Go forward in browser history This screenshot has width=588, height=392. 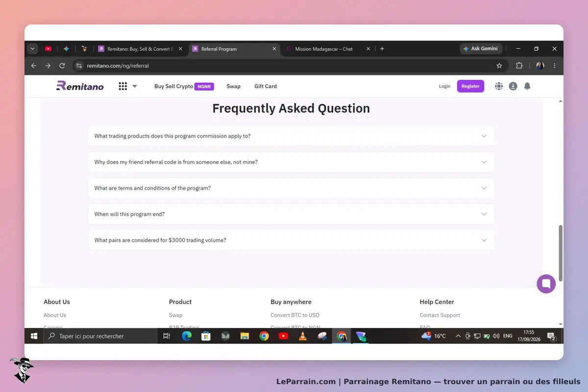(x=48, y=66)
